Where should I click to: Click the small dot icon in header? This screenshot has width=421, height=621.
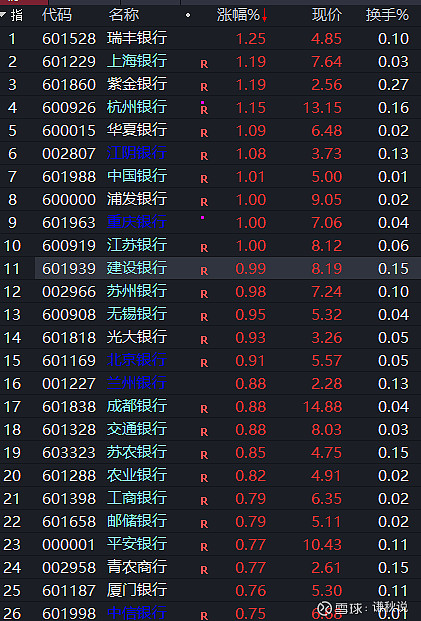click(x=188, y=15)
